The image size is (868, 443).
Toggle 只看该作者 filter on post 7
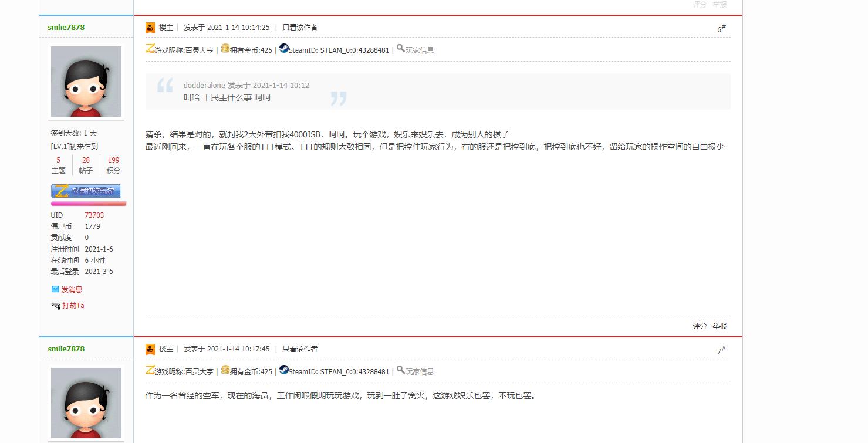299,349
